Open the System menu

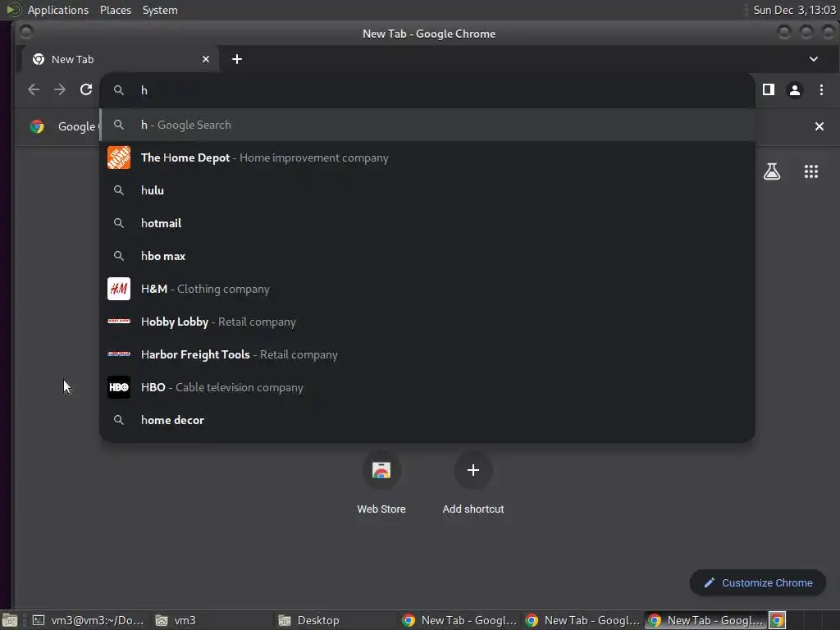160,10
